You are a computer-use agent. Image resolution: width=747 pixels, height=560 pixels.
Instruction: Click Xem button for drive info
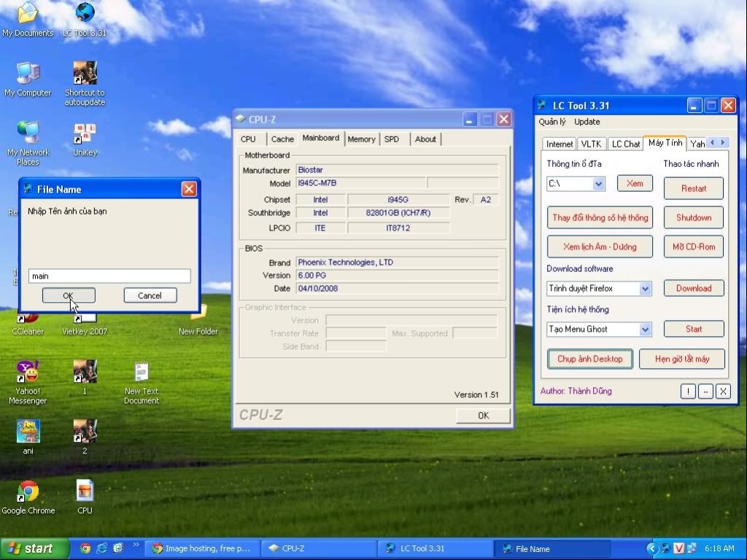(x=635, y=183)
